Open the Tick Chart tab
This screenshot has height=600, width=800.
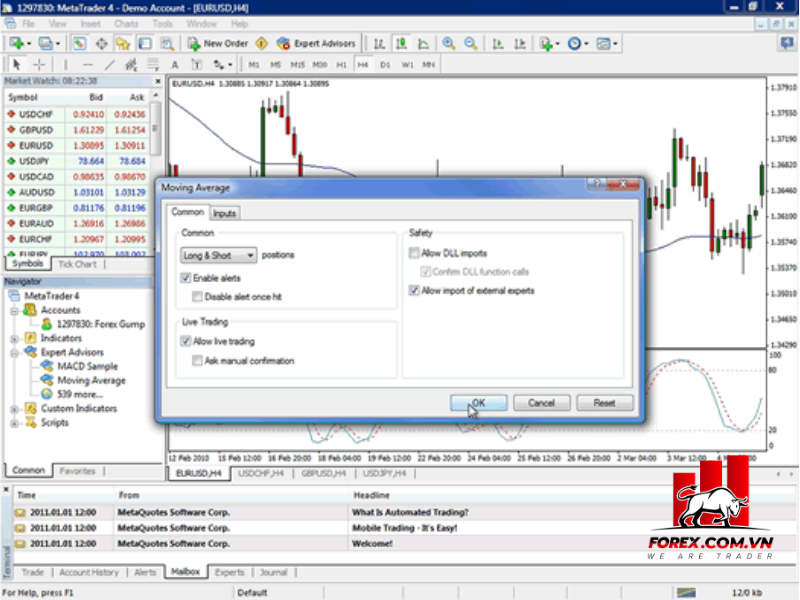(77, 264)
